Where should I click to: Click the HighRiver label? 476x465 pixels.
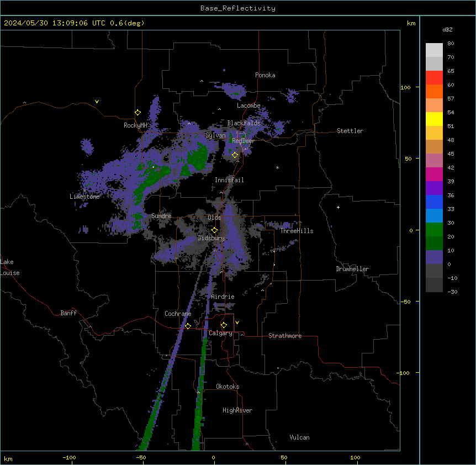coord(237,410)
